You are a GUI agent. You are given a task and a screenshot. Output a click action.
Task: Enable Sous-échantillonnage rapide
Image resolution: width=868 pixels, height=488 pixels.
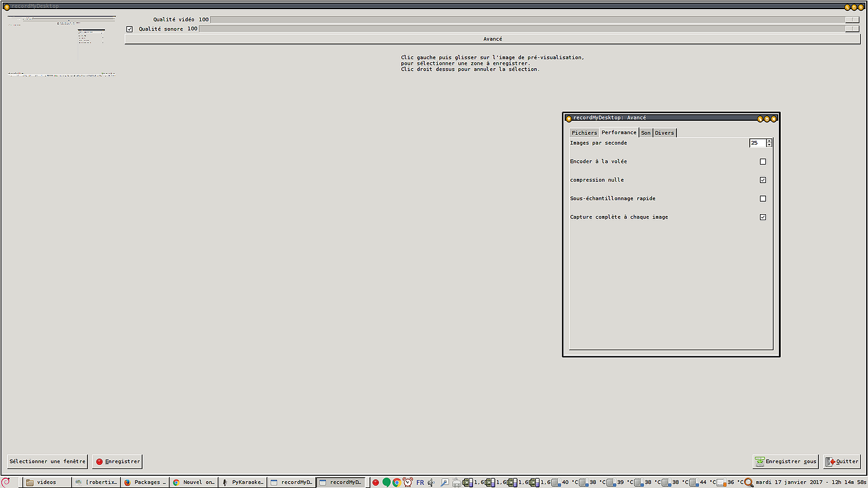tap(762, 198)
